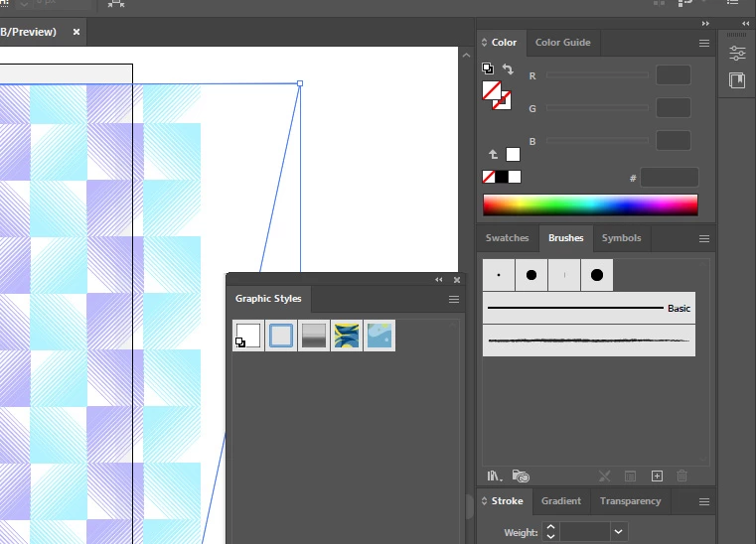Open the Properties panel icon
This screenshot has width=756, height=544.
(x=737, y=53)
